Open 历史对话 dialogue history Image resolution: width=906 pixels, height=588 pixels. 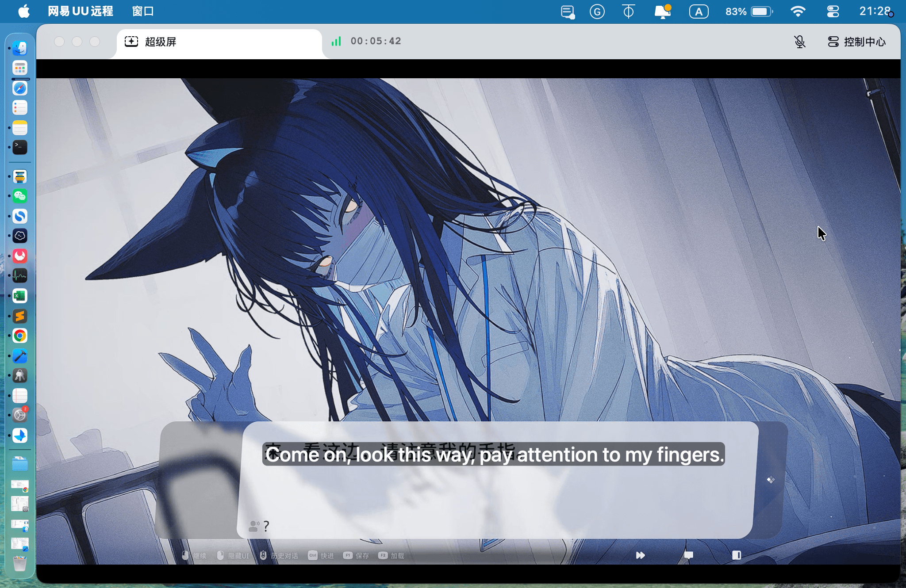click(279, 556)
